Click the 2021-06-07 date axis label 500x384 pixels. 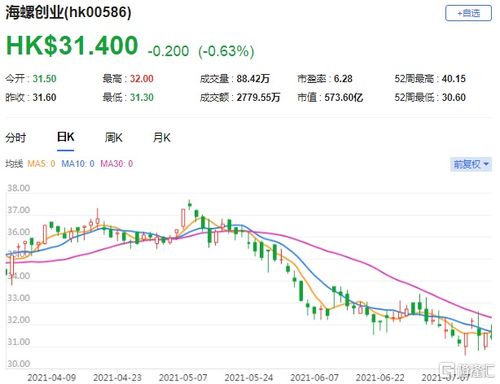pyautogui.click(x=314, y=378)
